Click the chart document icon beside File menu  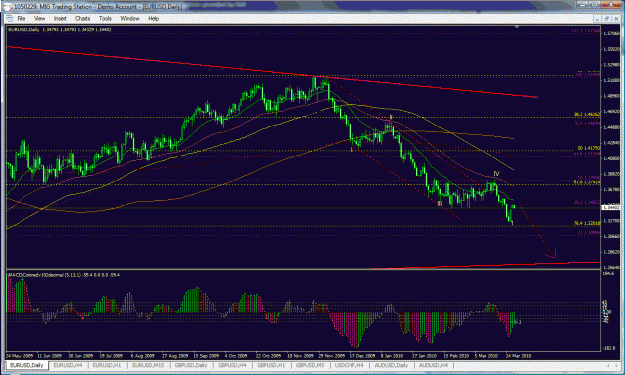click(10, 18)
